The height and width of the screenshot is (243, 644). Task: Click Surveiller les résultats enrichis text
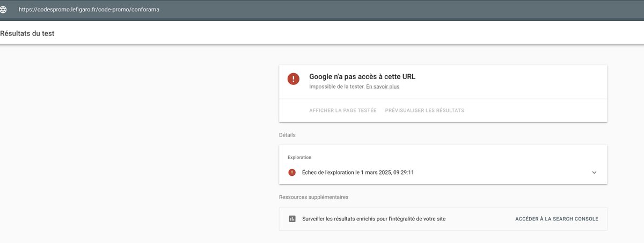pyautogui.click(x=374, y=219)
